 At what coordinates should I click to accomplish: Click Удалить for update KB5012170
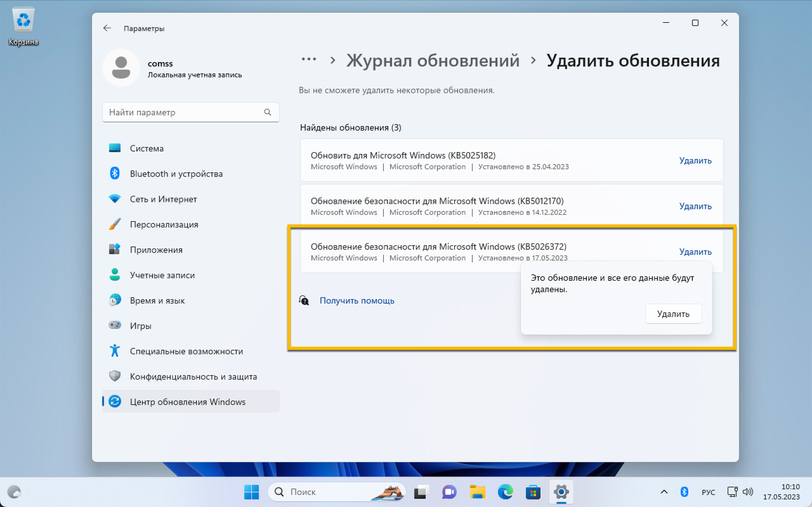tap(695, 206)
